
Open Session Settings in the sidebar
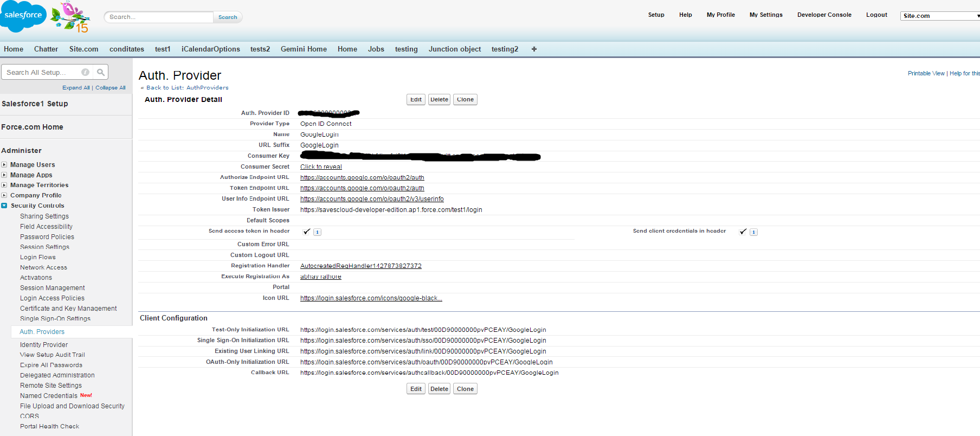(x=44, y=247)
